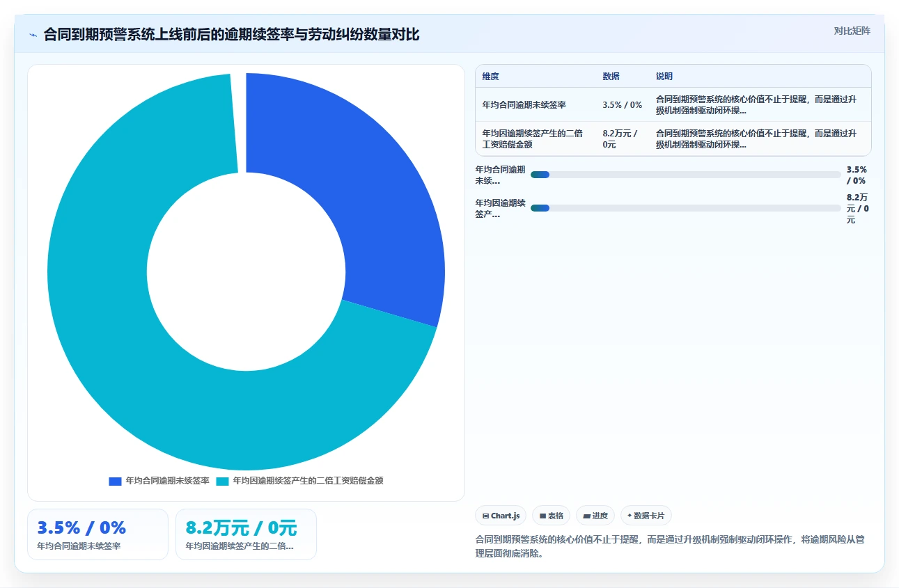
Task: Click the description in the first table row
Action: pos(756,105)
